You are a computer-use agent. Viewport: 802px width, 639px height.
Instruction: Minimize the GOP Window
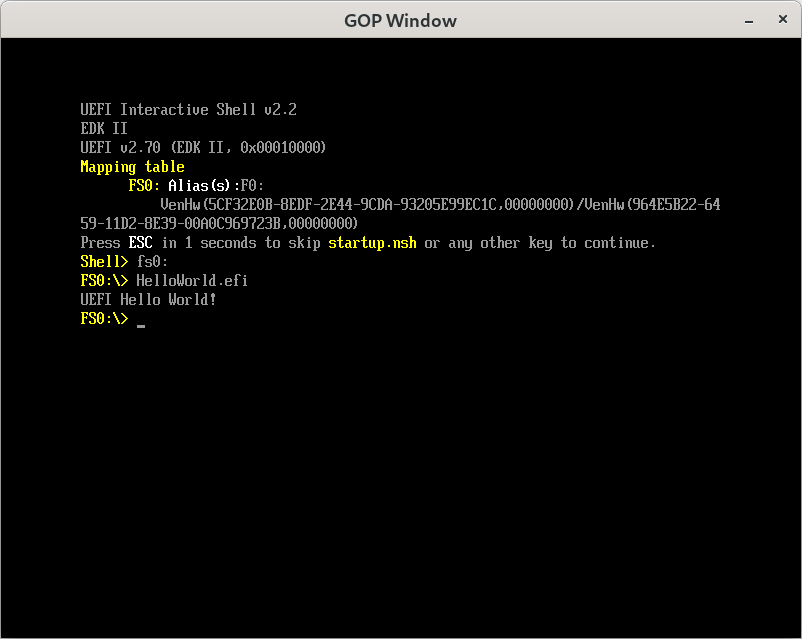[749, 20]
